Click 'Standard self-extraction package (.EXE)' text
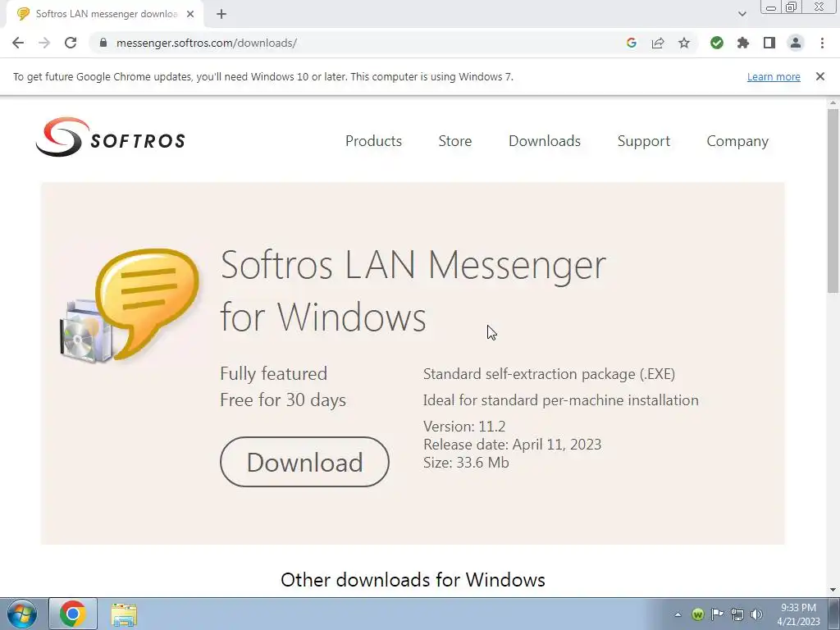840x630 pixels. click(549, 374)
